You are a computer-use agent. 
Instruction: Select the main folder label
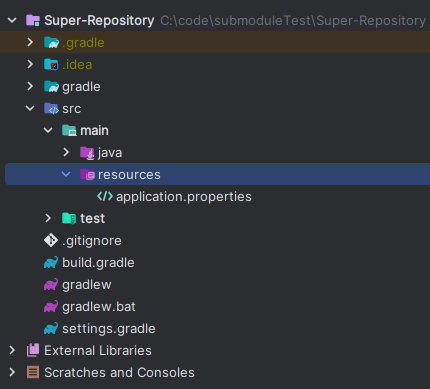(x=94, y=130)
